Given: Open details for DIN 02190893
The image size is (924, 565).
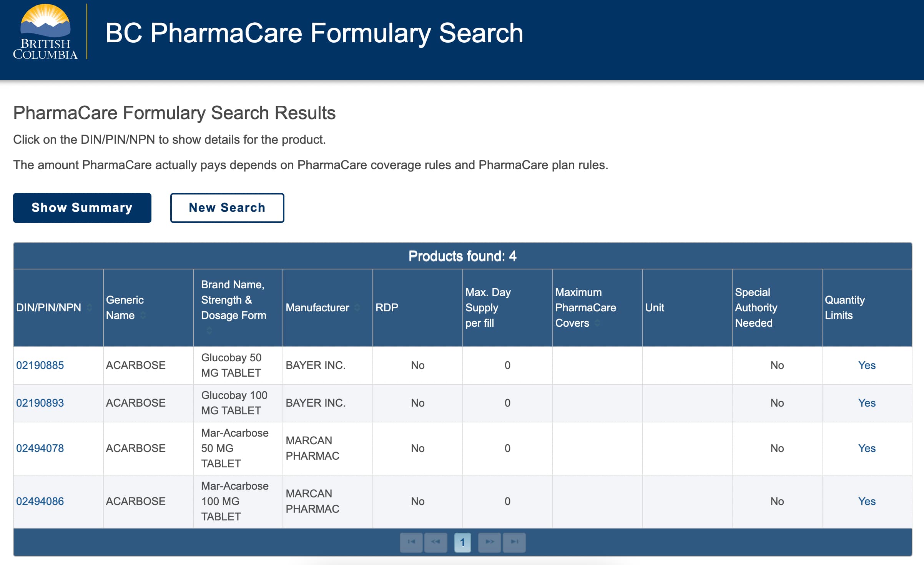Looking at the screenshot, I should 40,403.
